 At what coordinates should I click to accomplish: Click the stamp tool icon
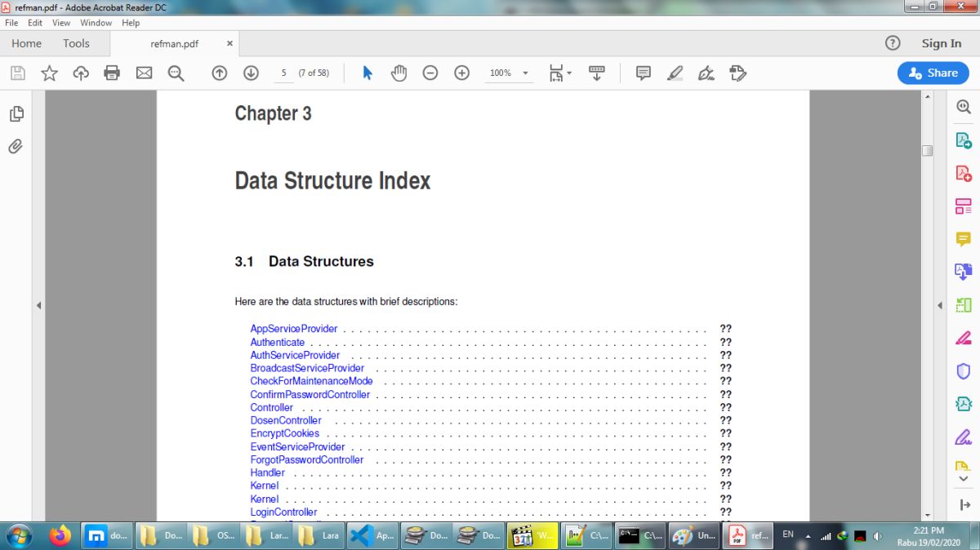(738, 73)
